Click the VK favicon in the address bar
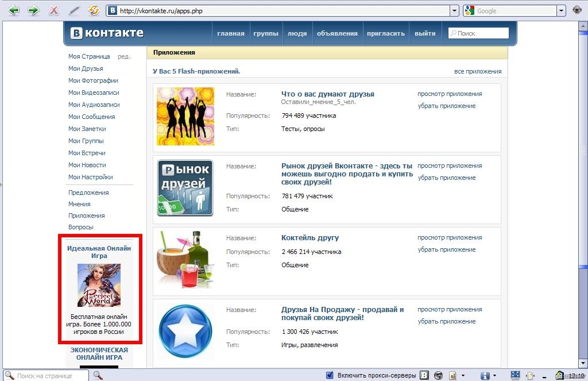This screenshot has width=588, height=381. [112, 10]
